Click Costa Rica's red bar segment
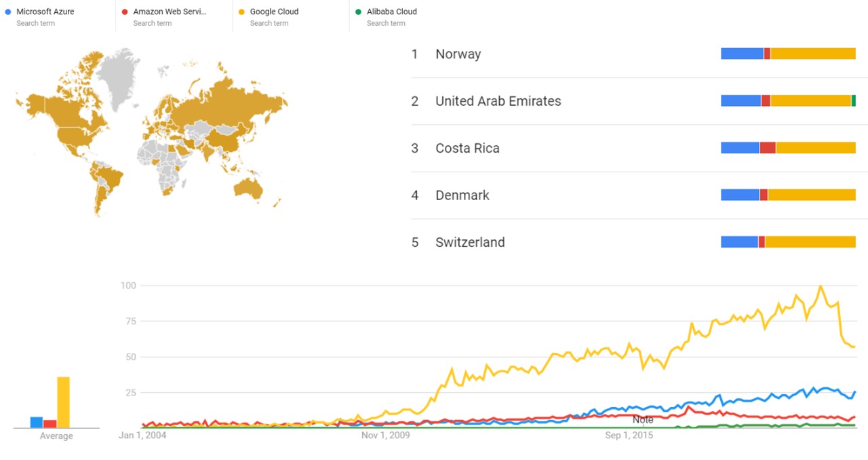The image size is (868, 460). [768, 148]
